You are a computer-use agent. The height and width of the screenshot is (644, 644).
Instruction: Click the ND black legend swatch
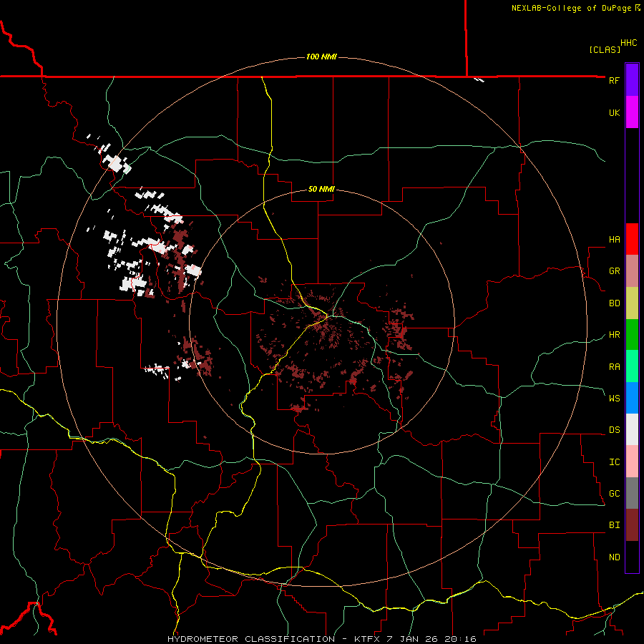pos(632,557)
